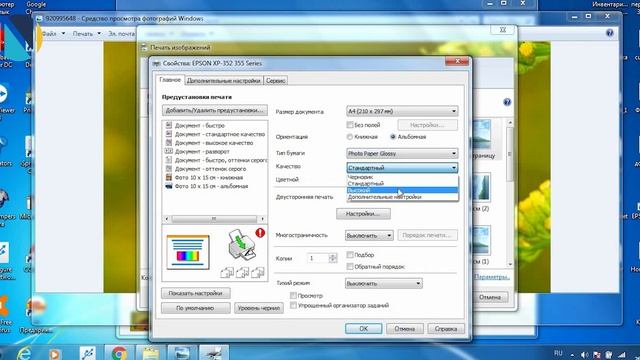The height and width of the screenshot is (360, 640).
Task: Switch to the 'Главное' tab
Action: pos(170,80)
